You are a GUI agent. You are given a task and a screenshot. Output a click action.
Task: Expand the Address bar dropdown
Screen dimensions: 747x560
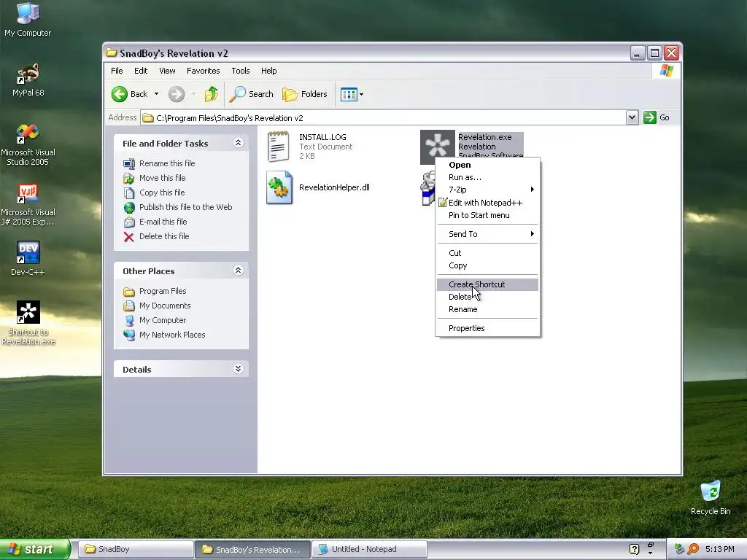[632, 117]
